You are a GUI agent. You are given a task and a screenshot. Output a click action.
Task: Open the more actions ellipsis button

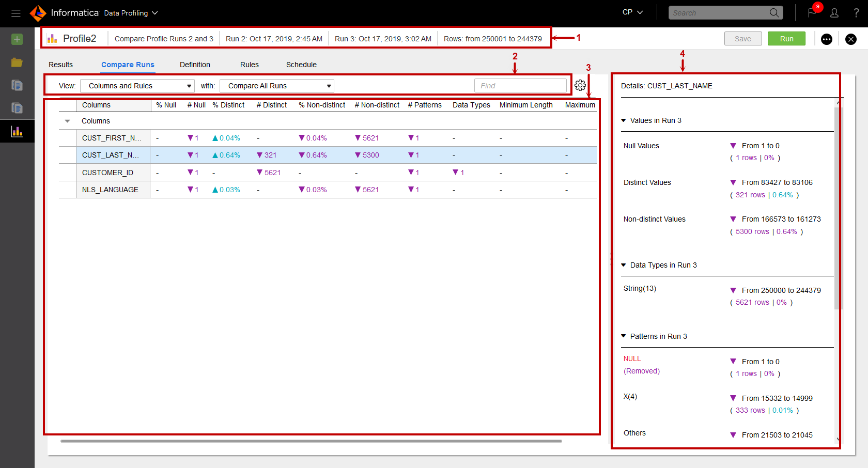[x=827, y=39]
